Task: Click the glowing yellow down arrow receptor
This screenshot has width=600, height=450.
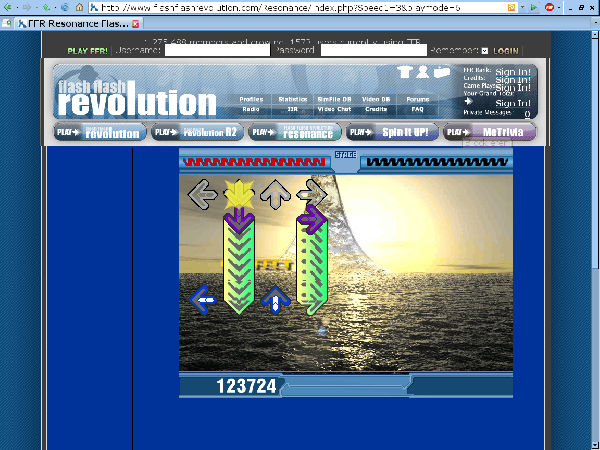Action: [239, 193]
